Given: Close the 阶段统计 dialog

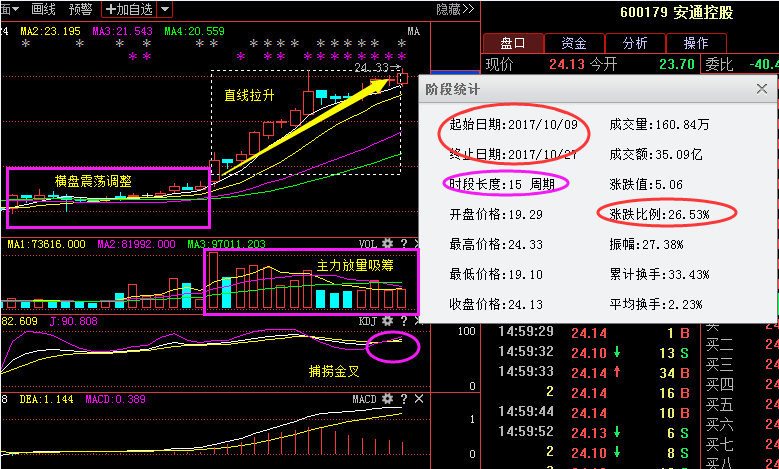Looking at the screenshot, I should (761, 89).
